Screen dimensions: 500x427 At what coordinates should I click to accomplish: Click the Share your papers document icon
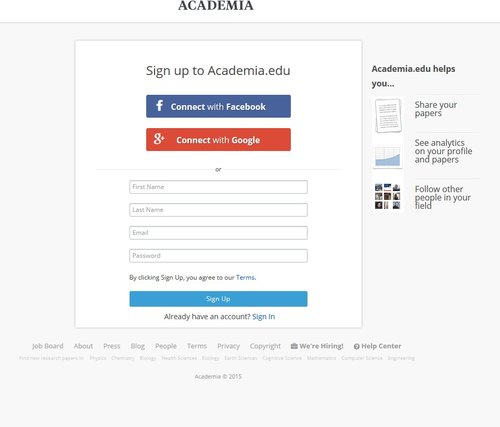(x=388, y=115)
